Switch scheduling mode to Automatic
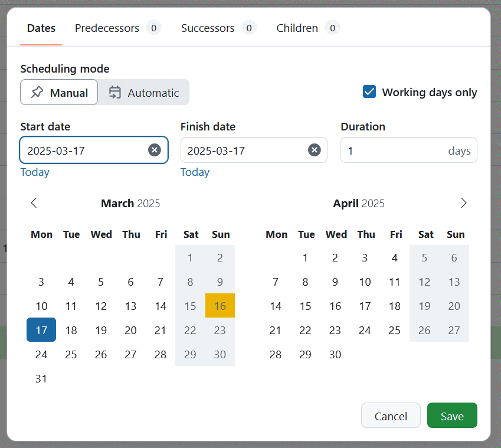501x448 pixels. click(x=143, y=92)
